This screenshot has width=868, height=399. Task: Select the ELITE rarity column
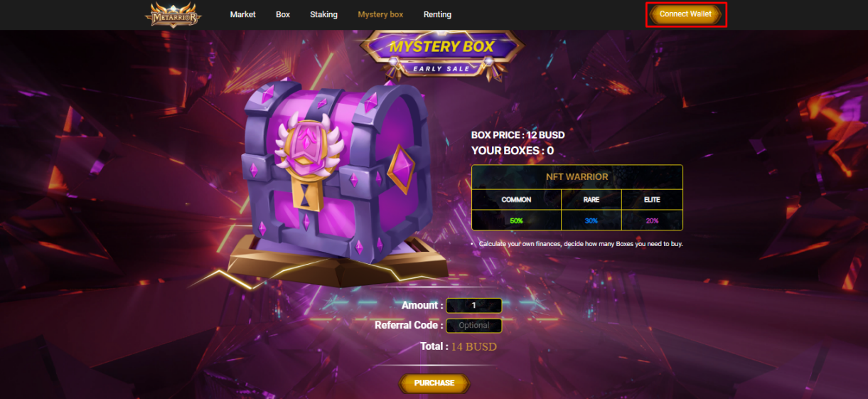(652, 200)
